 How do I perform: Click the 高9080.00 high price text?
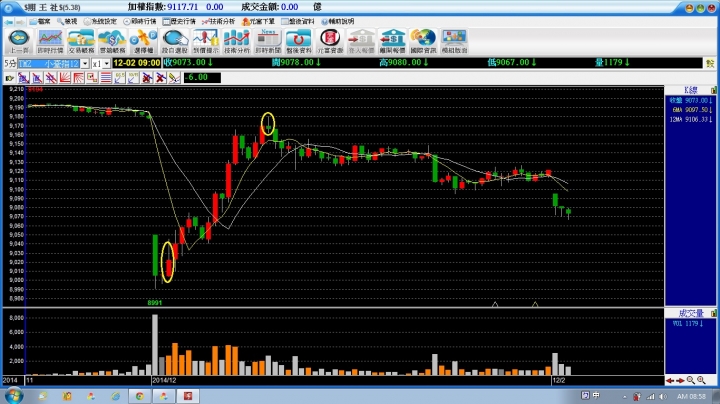click(404, 62)
